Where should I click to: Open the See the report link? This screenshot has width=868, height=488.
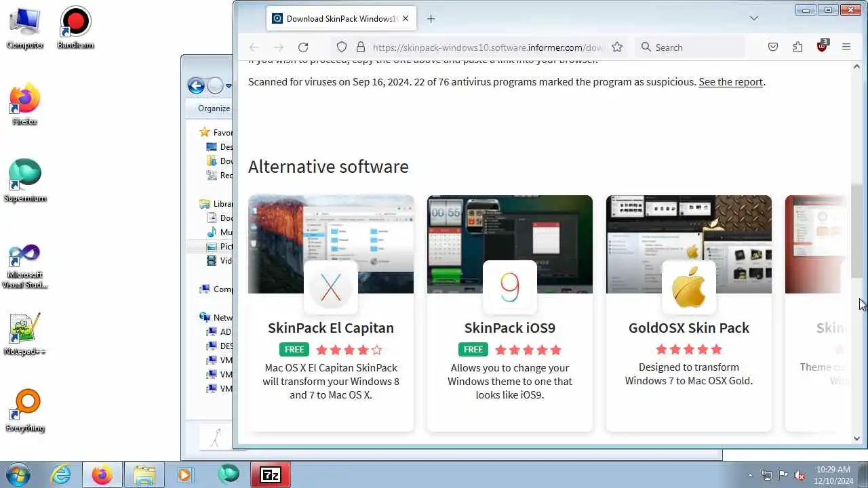coord(730,82)
